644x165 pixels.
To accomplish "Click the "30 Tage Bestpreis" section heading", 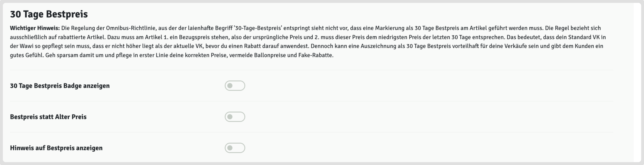I will point(49,14).
